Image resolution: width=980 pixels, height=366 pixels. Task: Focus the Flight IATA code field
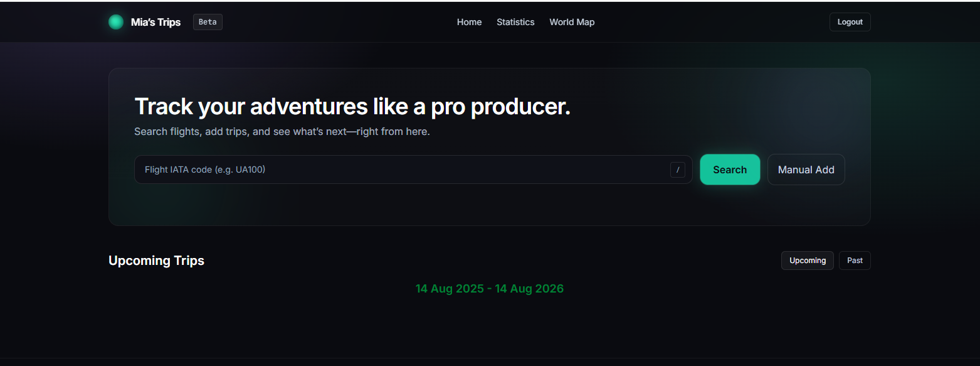click(x=401, y=170)
